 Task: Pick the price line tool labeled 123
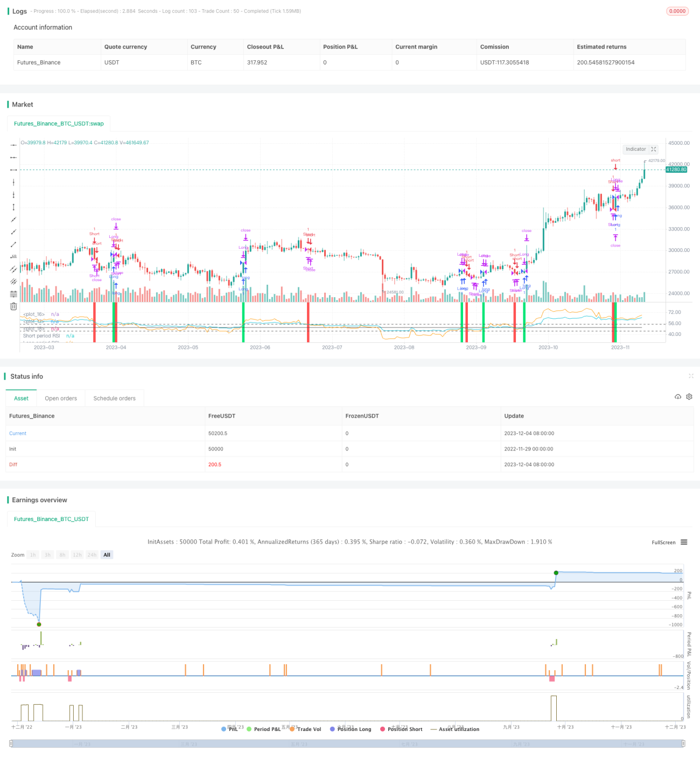click(x=13, y=256)
